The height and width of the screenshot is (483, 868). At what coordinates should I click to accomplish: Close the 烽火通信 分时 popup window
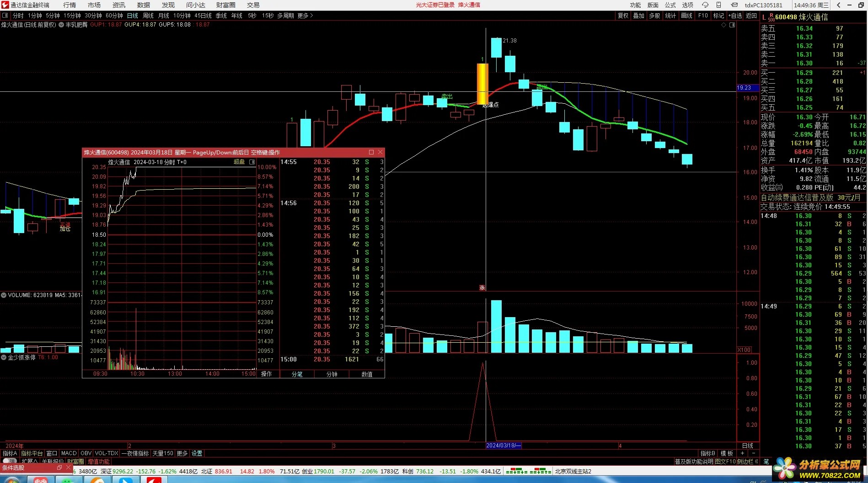pyautogui.click(x=380, y=152)
